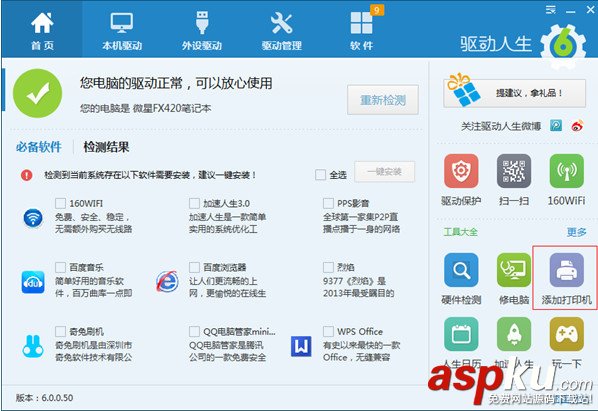Open the 软件 tab
598x411 pixels.
point(362,31)
